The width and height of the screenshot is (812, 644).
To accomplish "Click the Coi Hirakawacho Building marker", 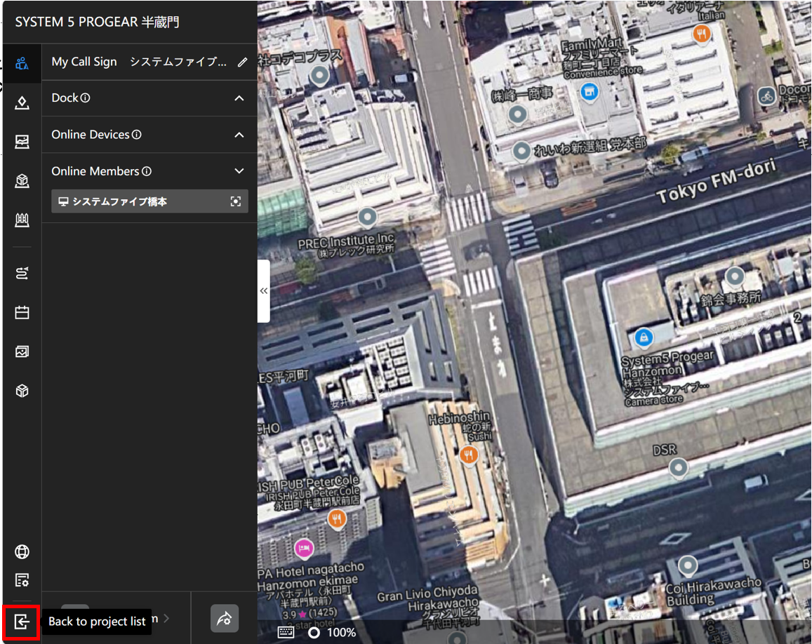I will [x=688, y=566].
